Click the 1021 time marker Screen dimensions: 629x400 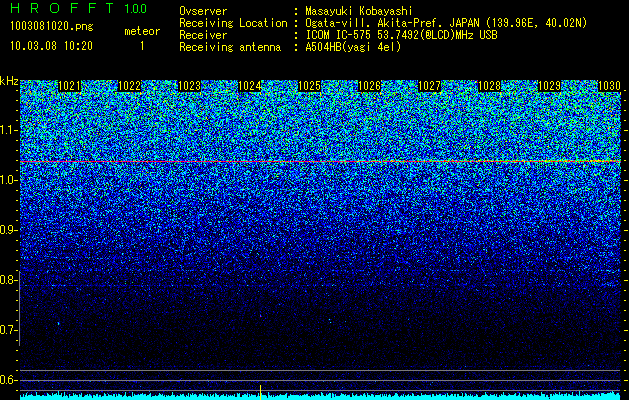pos(69,86)
